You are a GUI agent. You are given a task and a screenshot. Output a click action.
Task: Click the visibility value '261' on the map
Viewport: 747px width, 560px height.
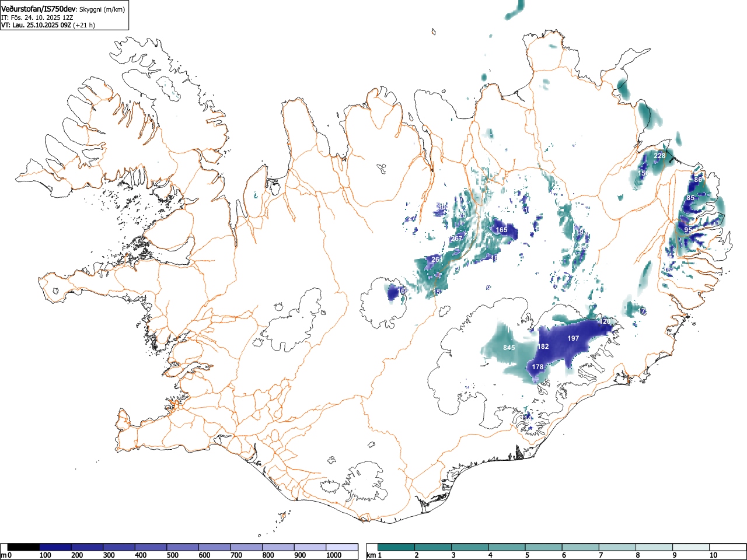[437, 259]
